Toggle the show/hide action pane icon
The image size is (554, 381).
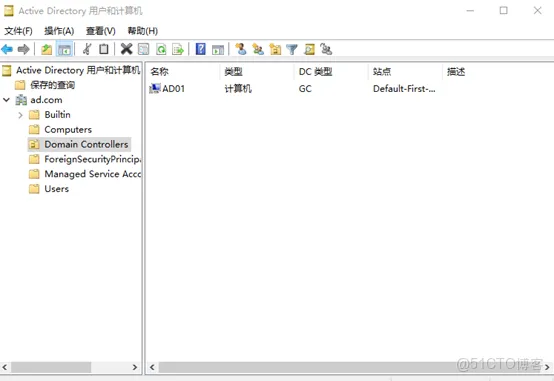pos(218,49)
